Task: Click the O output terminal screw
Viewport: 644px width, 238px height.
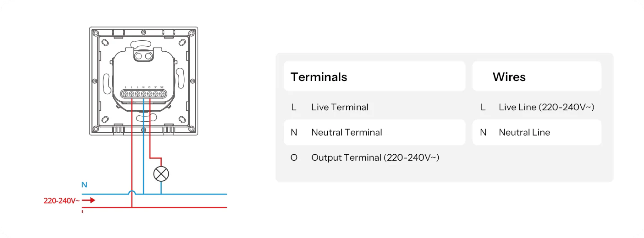Action: (150, 94)
